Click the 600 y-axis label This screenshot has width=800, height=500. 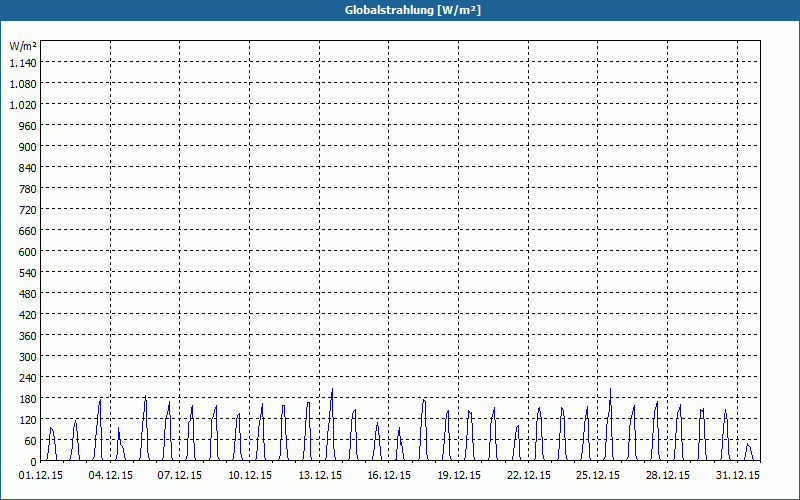pos(28,252)
